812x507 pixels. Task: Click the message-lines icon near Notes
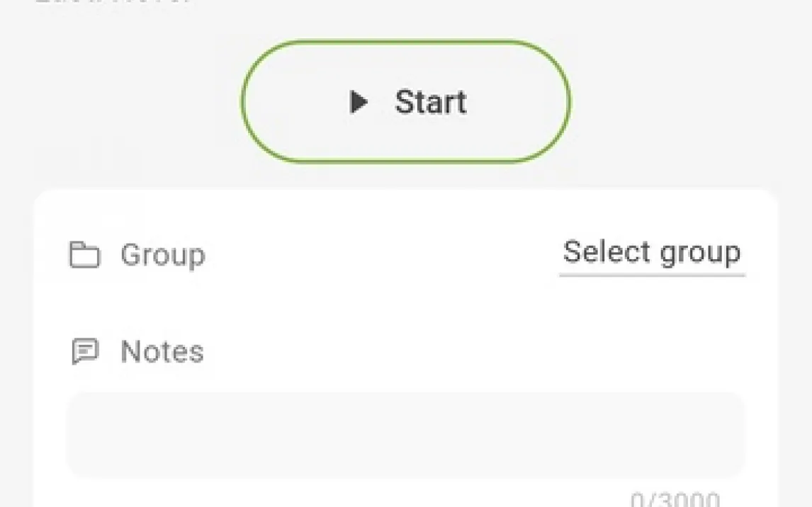84,351
